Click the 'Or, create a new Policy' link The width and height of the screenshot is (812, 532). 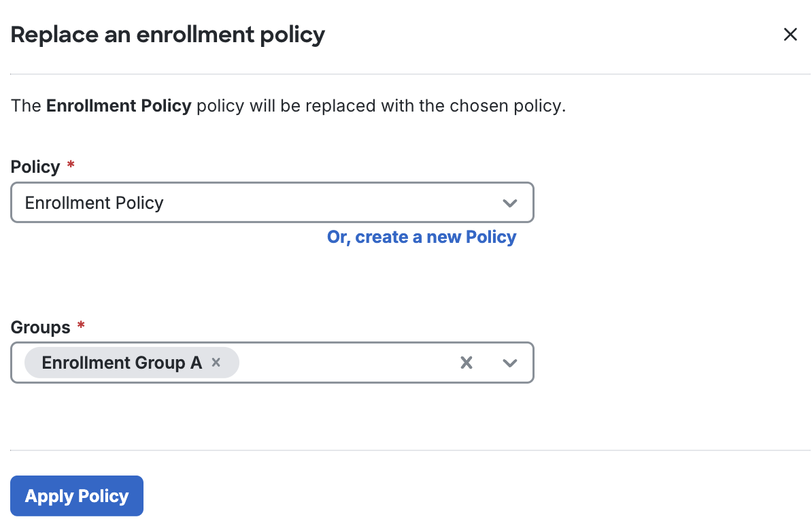click(422, 237)
